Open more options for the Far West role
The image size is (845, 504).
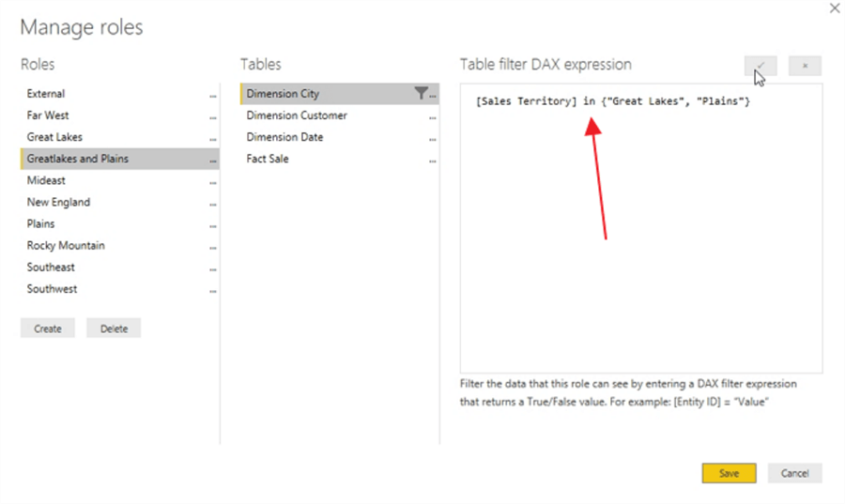point(213,117)
